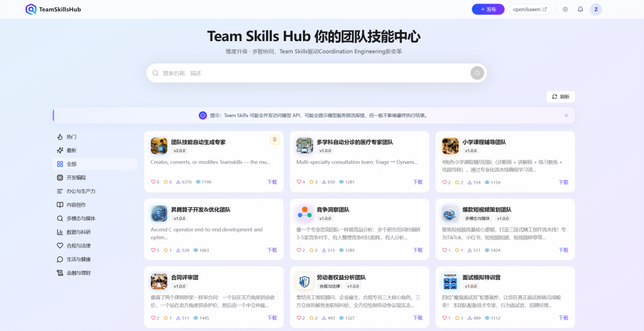
Task: Open 昇腾算子开发&优化团队 thumbnail image
Action: tap(159, 214)
